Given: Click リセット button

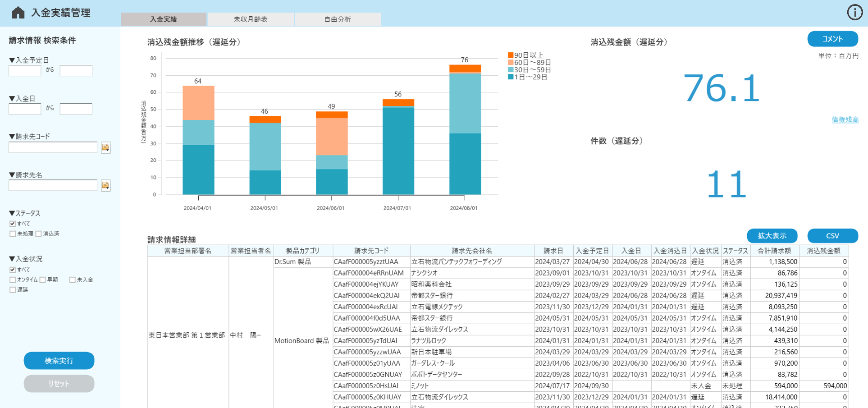Looking at the screenshot, I should click(x=59, y=384).
